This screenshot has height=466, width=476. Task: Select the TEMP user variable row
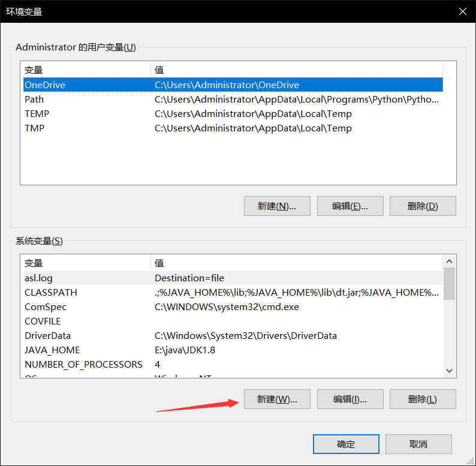tap(233, 113)
